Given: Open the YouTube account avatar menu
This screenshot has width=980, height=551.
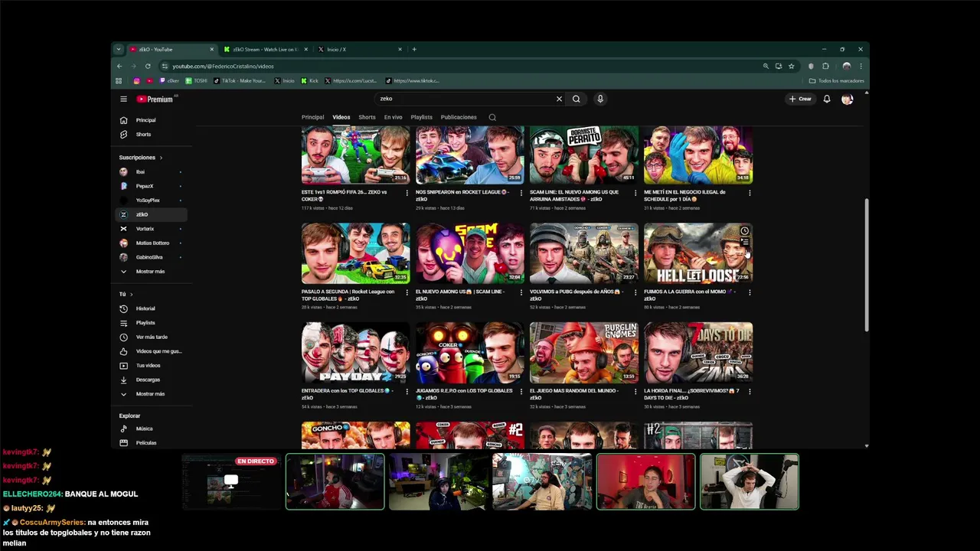Looking at the screenshot, I should coord(847,99).
